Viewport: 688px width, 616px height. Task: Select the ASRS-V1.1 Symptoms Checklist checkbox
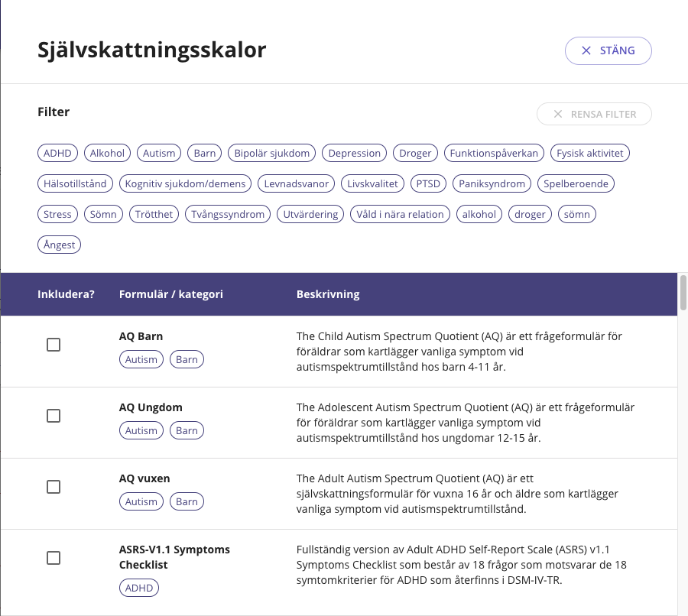click(x=54, y=558)
